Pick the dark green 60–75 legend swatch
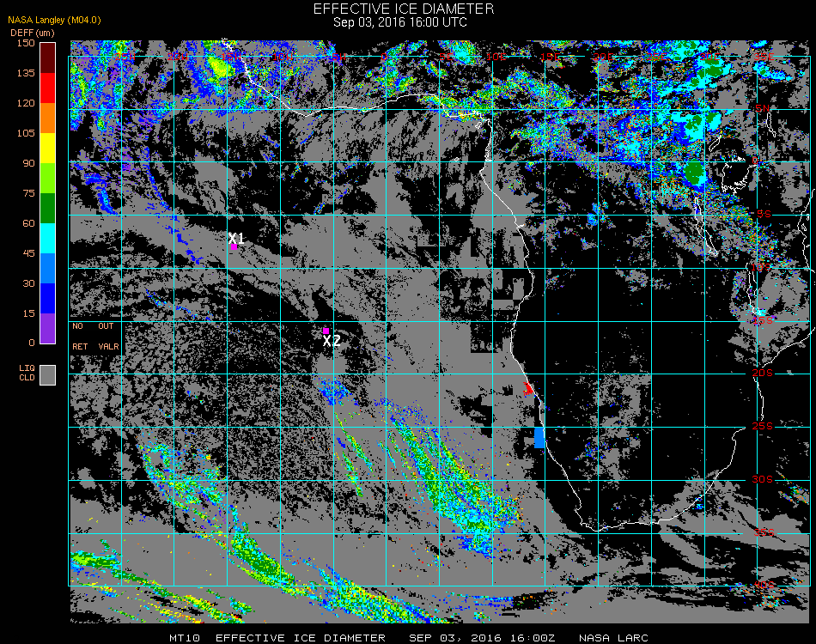The image size is (816, 644). point(48,208)
